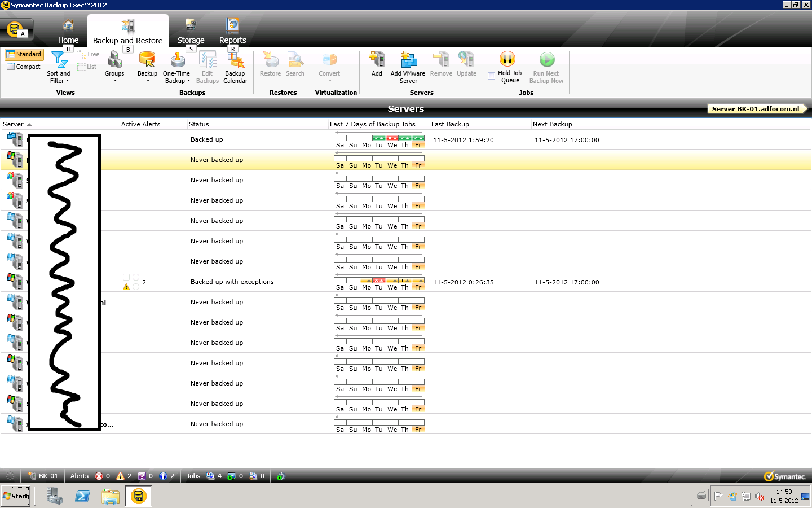This screenshot has height=508, width=812.
Task: Click the scheduled jobs icon showing 4
Action: [210, 476]
